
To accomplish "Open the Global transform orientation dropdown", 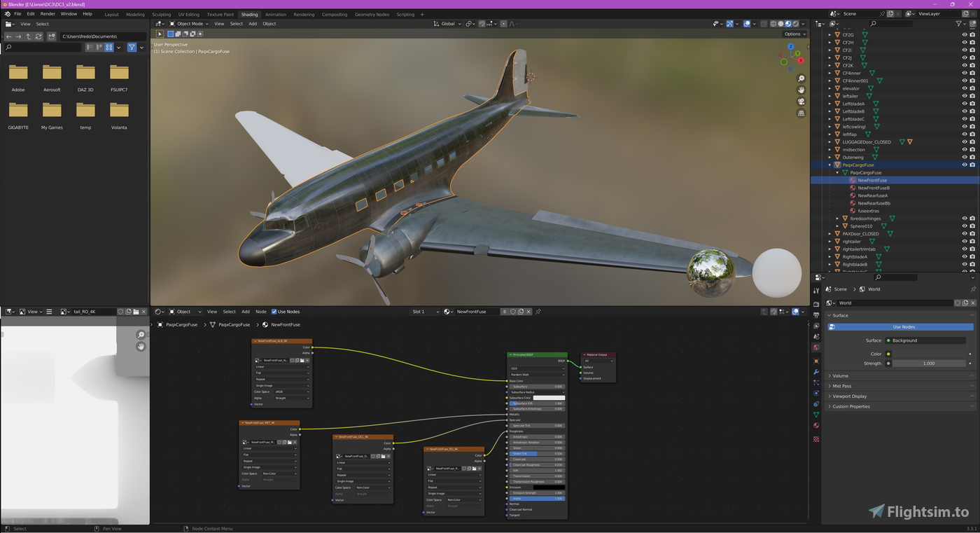I will pos(447,23).
